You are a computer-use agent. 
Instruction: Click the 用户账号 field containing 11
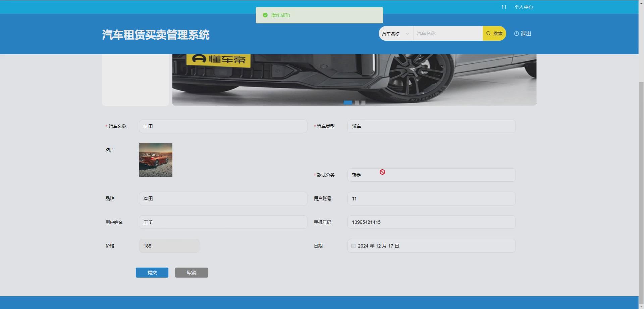431,198
